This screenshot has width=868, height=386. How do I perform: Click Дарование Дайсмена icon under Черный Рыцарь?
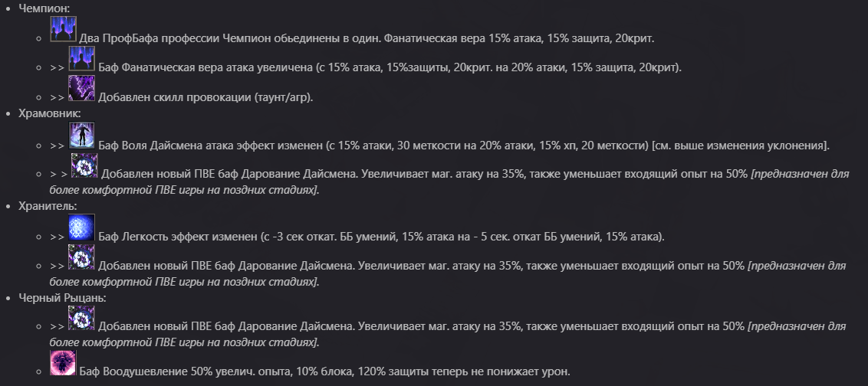pyautogui.click(x=81, y=319)
